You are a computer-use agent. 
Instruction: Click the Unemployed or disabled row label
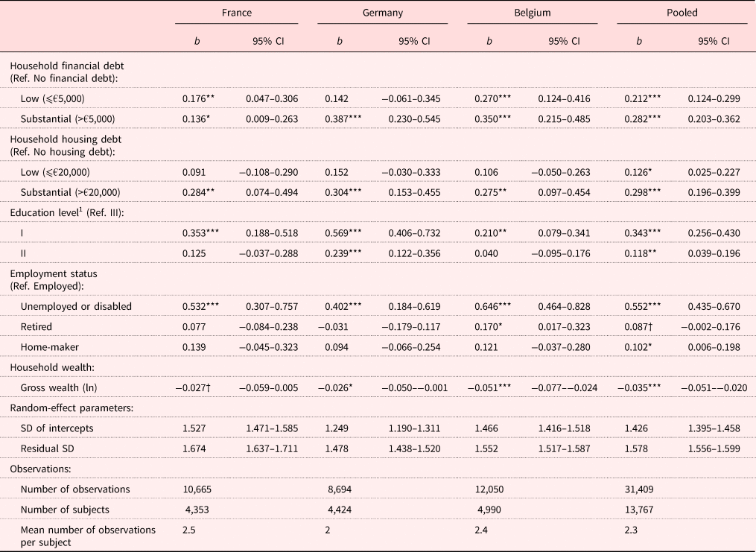76,306
